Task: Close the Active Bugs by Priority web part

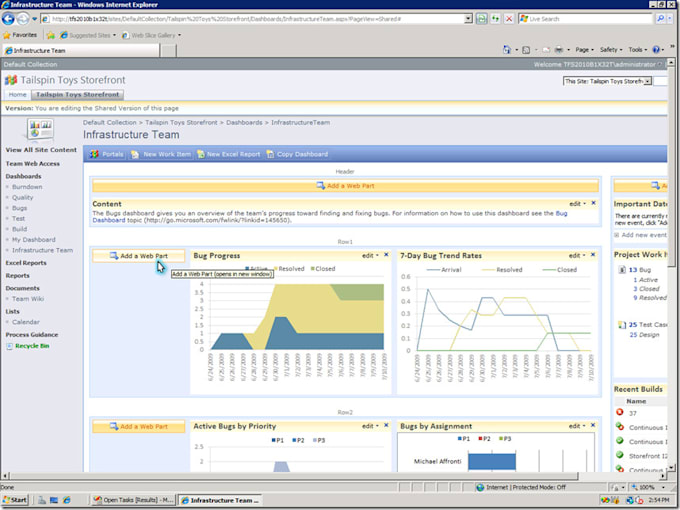Action: (x=386, y=425)
